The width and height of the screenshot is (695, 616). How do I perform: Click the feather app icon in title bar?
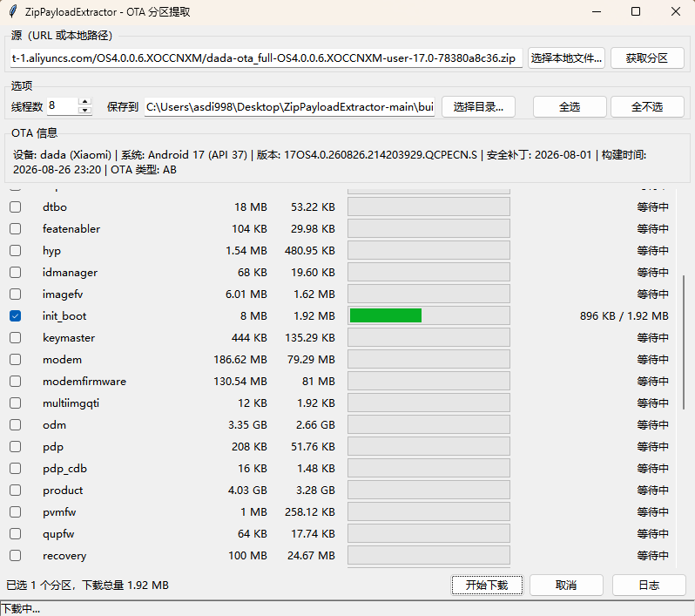point(13,11)
